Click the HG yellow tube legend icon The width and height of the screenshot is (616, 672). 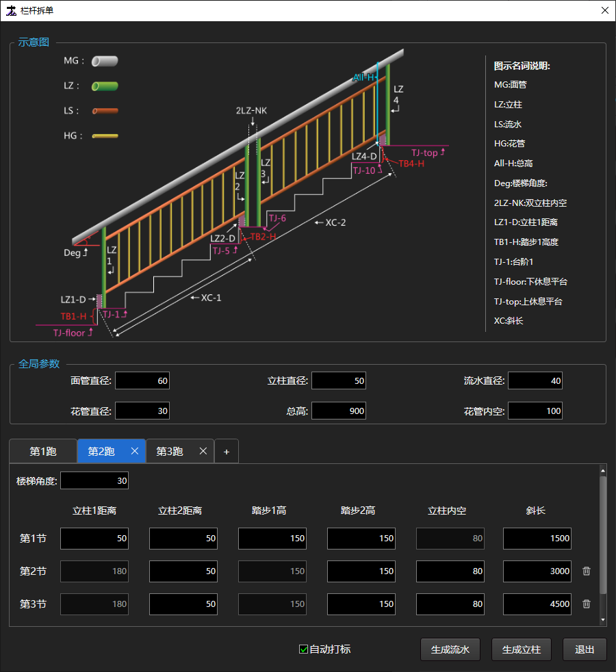105,136
